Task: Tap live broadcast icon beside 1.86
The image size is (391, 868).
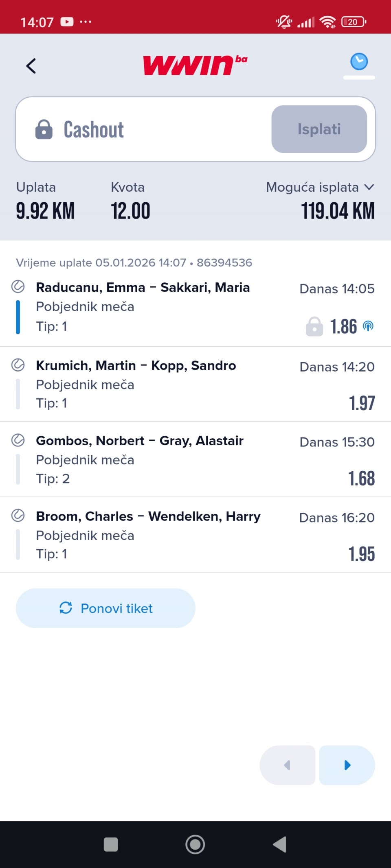Action: tap(368, 326)
